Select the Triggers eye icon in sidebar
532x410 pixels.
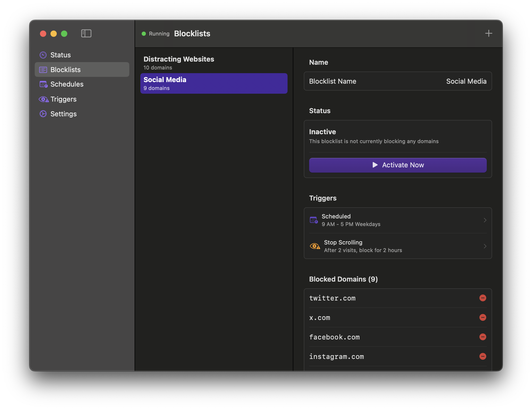pos(43,99)
